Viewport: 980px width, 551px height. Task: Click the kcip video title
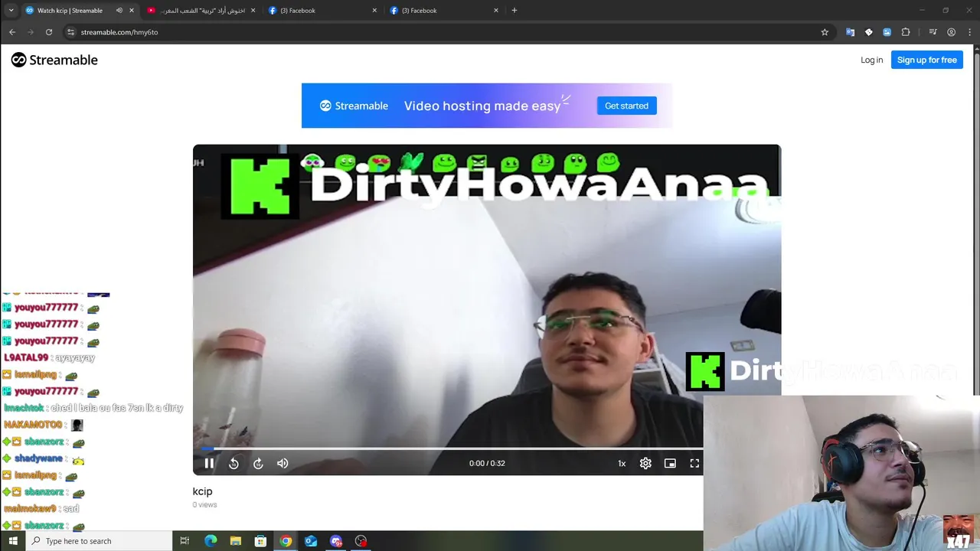[202, 491]
